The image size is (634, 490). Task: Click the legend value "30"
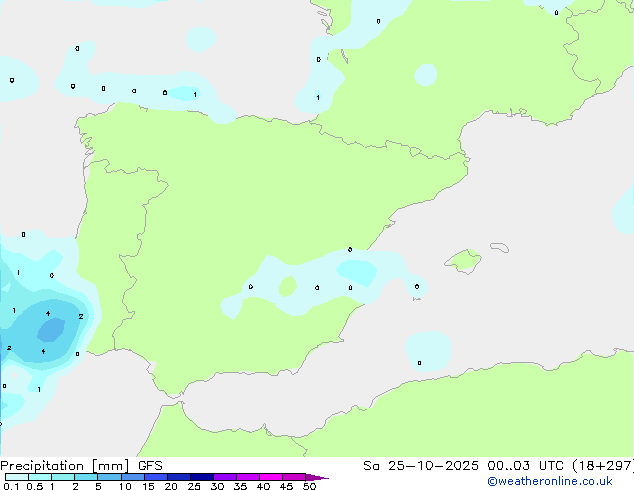point(217,486)
